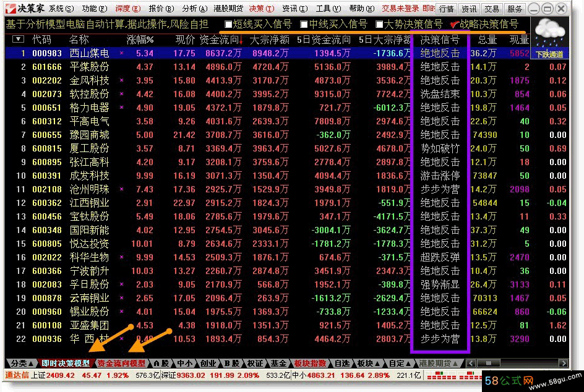The image size is (584, 392).
Task: Switch to the 权证 tab
Action: pos(255,364)
